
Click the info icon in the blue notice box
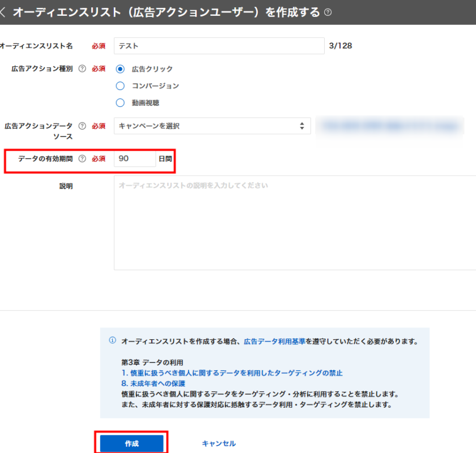112,341
